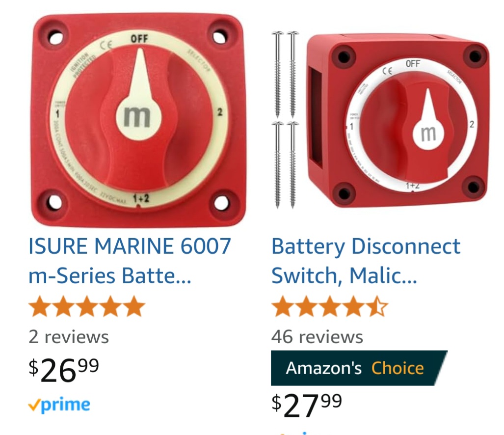Open the Battery Disconnect Switch, Malic title link
This screenshot has width=504, height=435.
click(366, 261)
